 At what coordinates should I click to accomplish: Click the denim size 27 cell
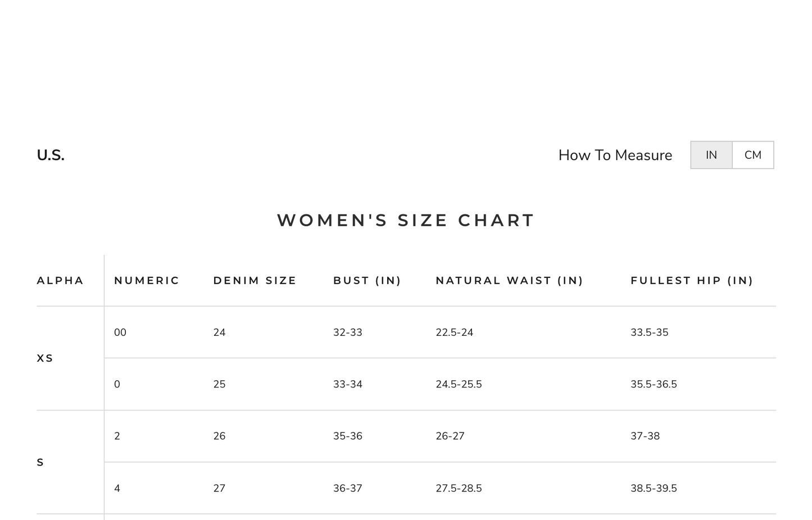pos(219,488)
